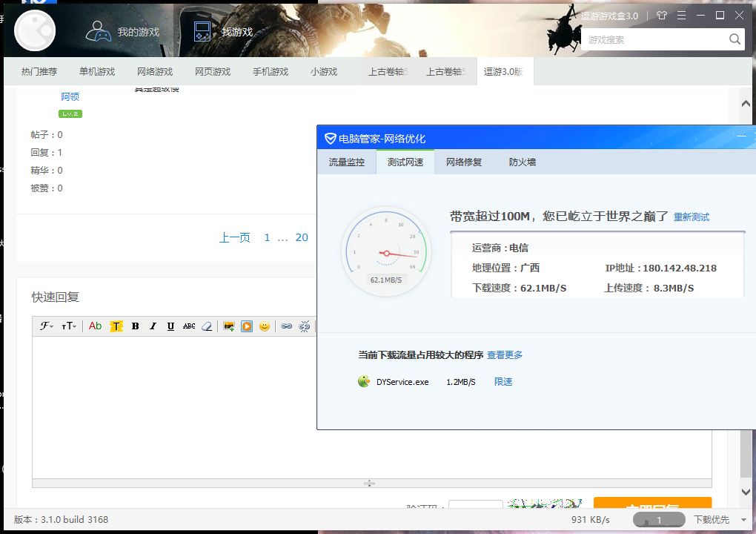Switch to 小游戏 tab
Image resolution: width=756 pixels, height=534 pixels.
click(323, 71)
